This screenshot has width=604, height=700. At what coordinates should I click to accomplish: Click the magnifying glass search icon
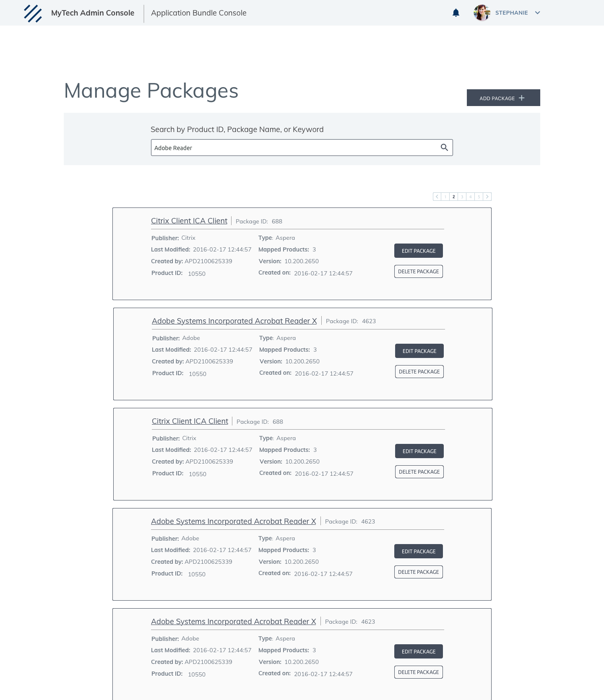pos(444,148)
